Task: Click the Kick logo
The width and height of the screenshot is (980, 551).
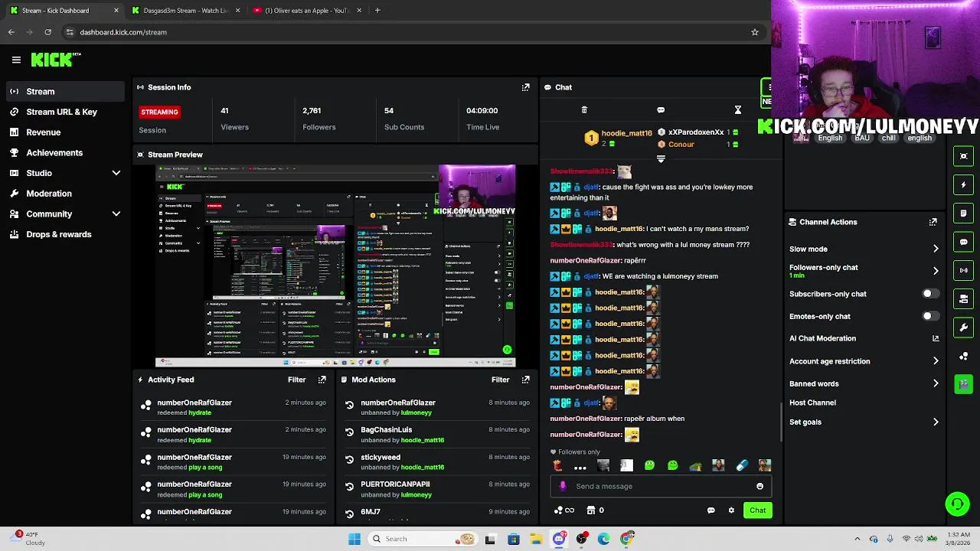Action: (x=56, y=59)
